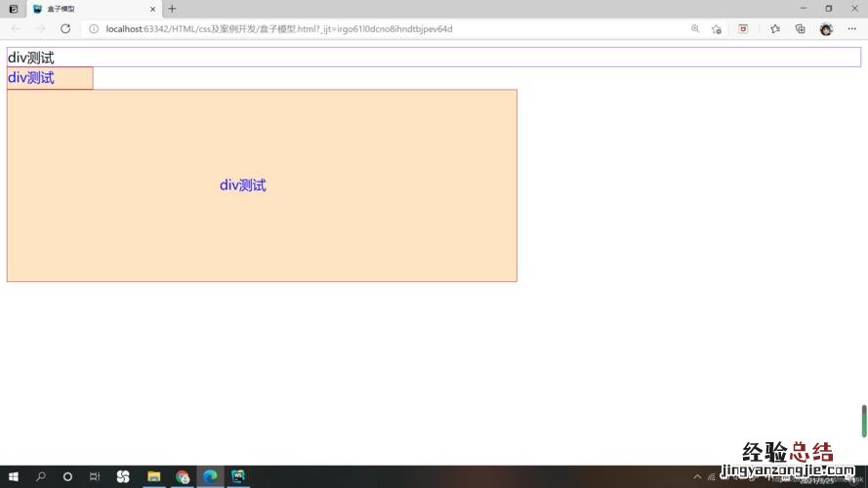Click the page vertical scrollbar thumb
The width and height of the screenshot is (868, 488).
click(863, 421)
